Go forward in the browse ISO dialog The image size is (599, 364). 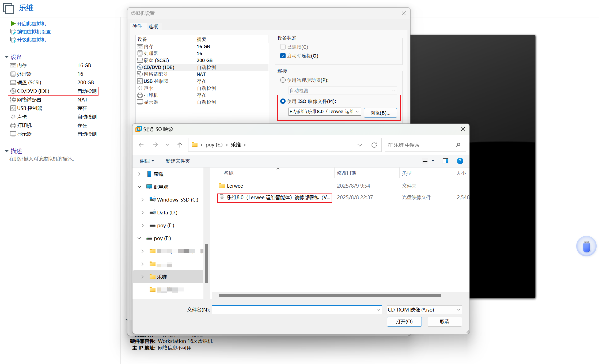pos(155,145)
